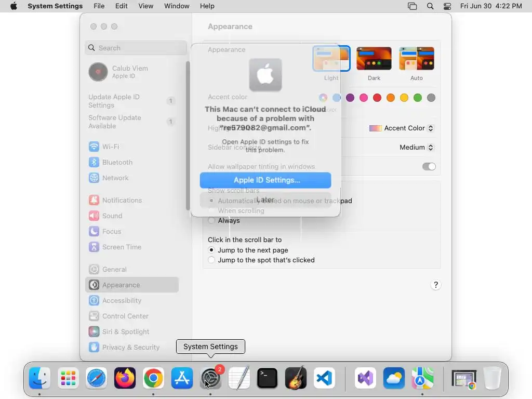Open Control Center in menu bar
532x399 pixels.
(x=447, y=6)
